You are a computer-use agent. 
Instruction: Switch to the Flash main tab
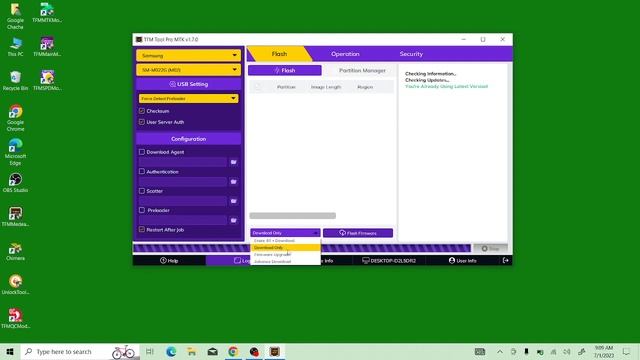click(280, 54)
